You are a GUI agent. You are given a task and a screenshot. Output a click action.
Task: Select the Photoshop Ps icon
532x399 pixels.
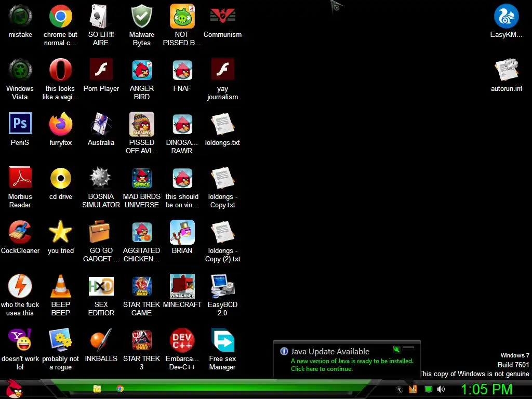[x=20, y=124]
